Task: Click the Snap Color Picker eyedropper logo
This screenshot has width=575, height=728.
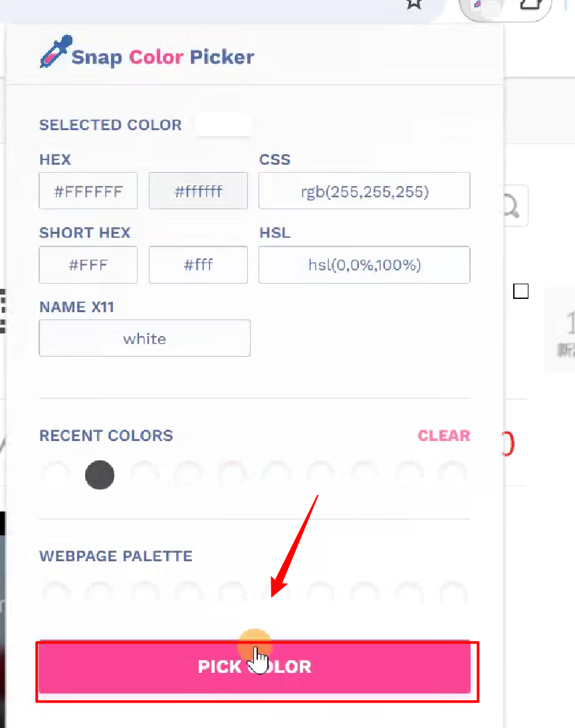Action: tap(54, 53)
